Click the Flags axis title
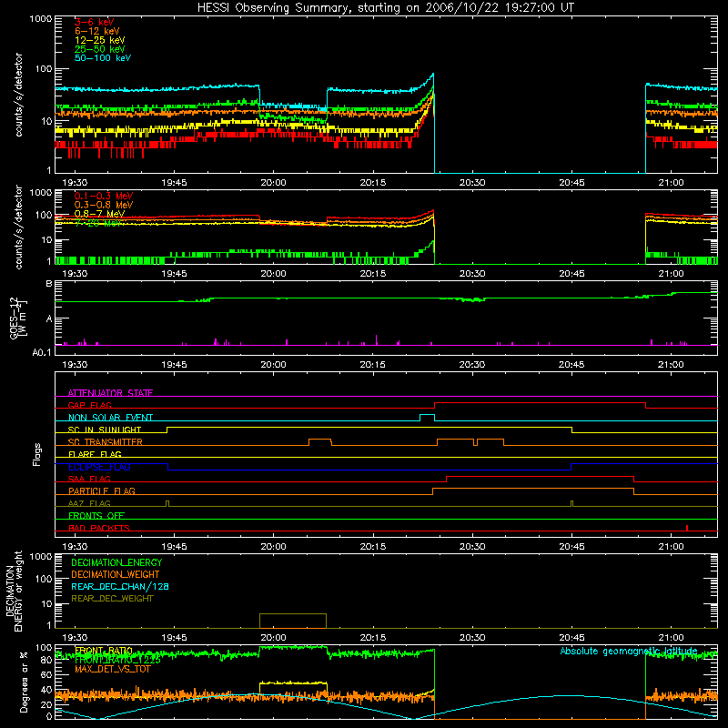728x728 pixels. (x=37, y=454)
